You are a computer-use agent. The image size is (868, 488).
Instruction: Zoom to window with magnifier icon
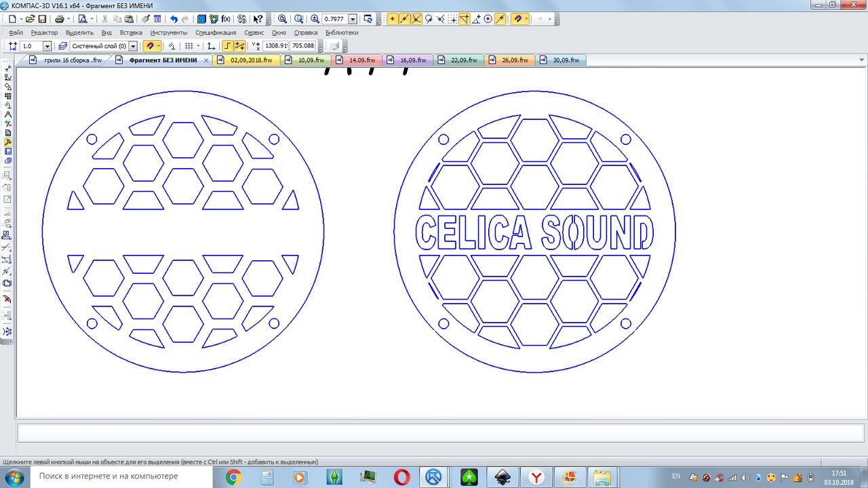(299, 19)
